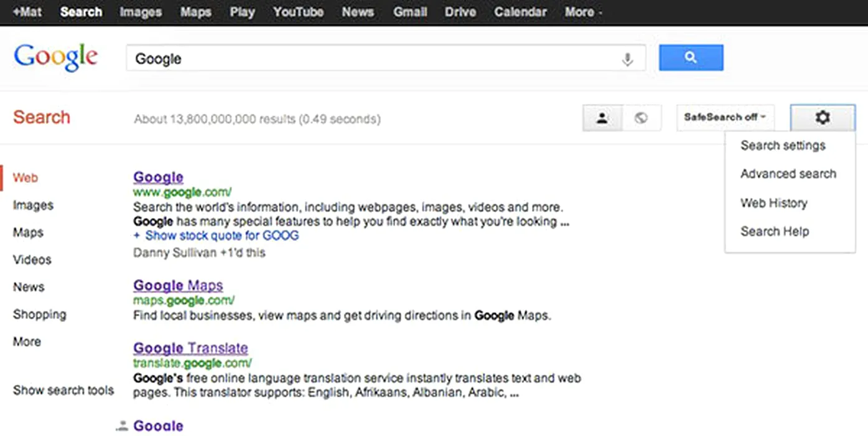Select Search settings from gear menu
868x436 pixels.
[x=783, y=145]
